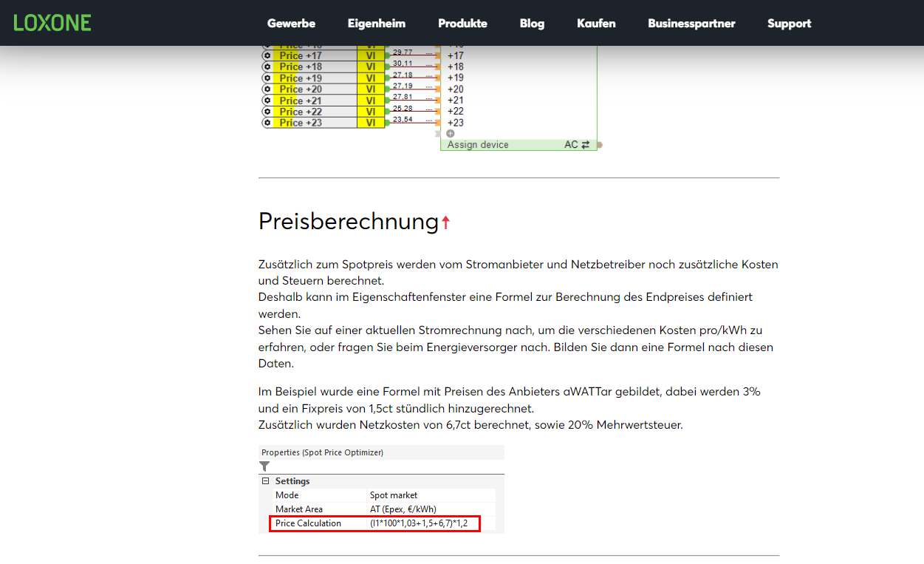Click the Properties (Spot Price Optimizer) title

pos(322,452)
